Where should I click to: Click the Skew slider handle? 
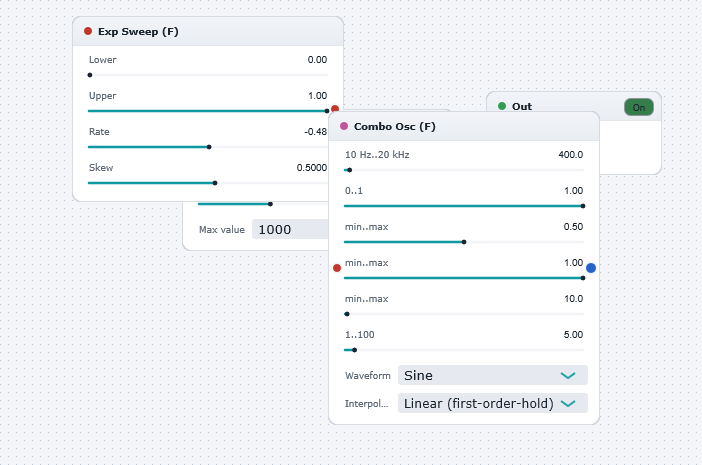tap(215, 183)
